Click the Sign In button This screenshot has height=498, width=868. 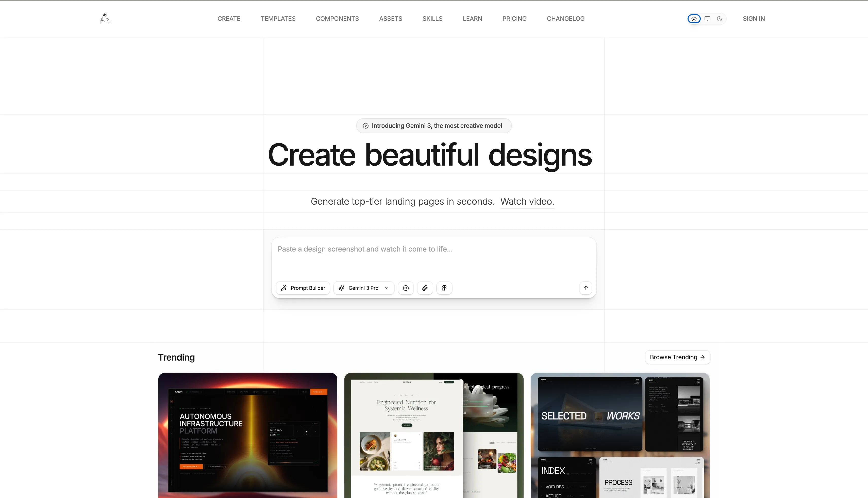tap(753, 19)
